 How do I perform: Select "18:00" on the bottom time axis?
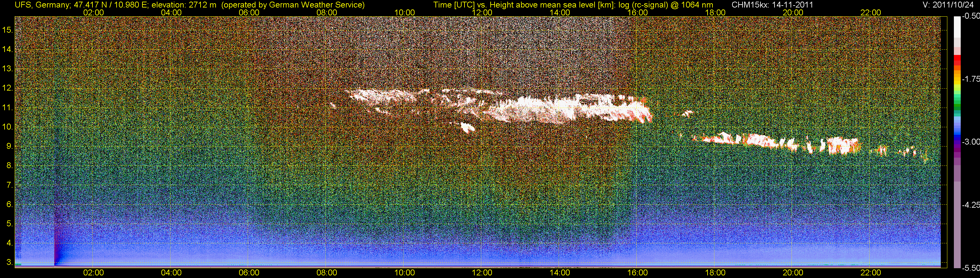point(715,273)
